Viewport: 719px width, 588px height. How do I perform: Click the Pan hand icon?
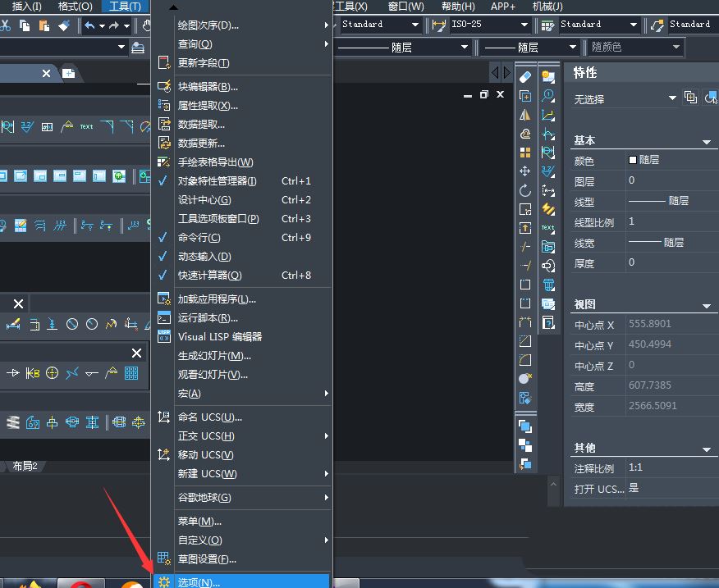click(146, 25)
